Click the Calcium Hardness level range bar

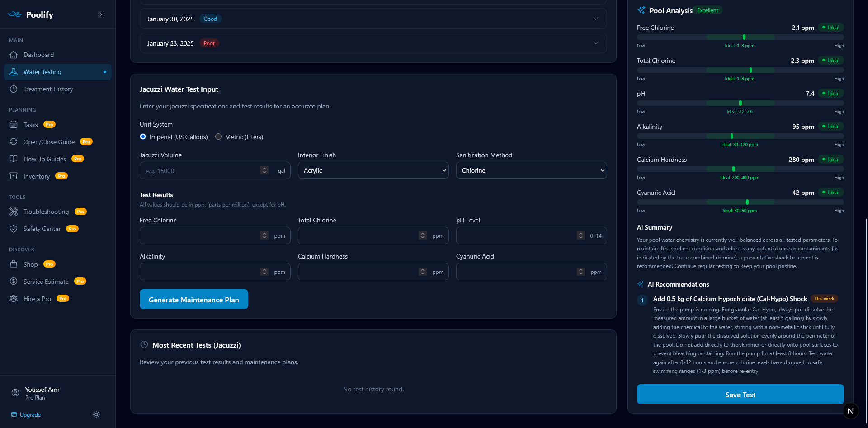point(740,169)
